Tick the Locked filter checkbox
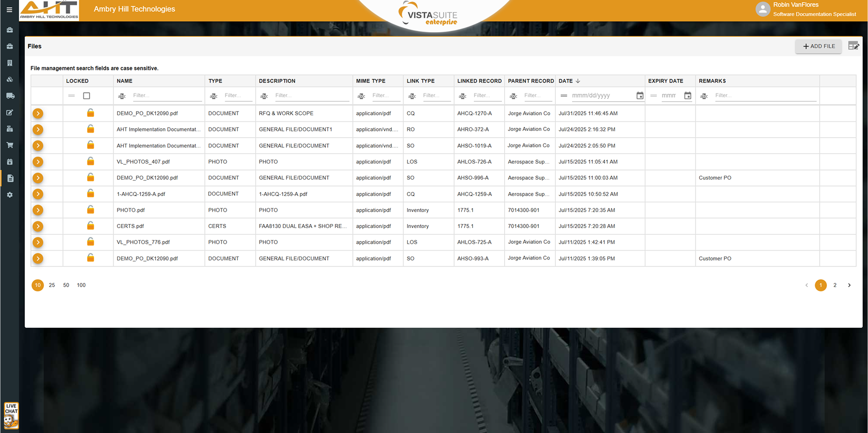 click(87, 96)
